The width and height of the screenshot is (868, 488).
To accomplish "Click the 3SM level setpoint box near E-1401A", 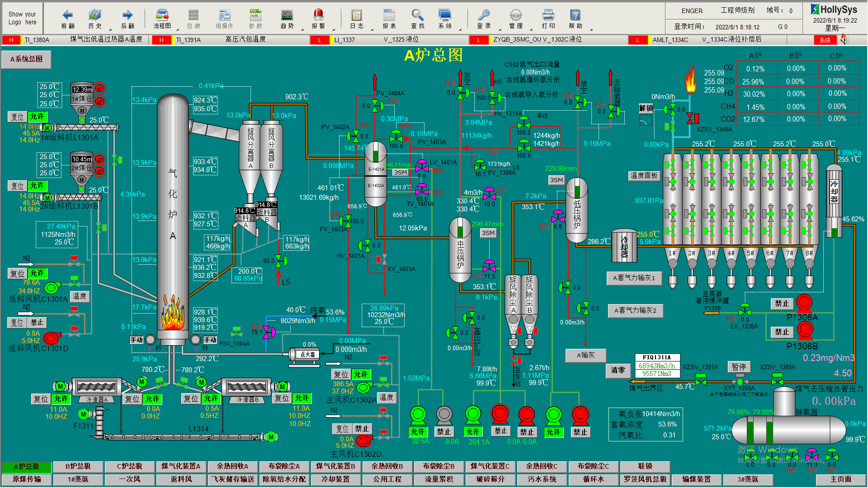I will pyautogui.click(x=400, y=173).
